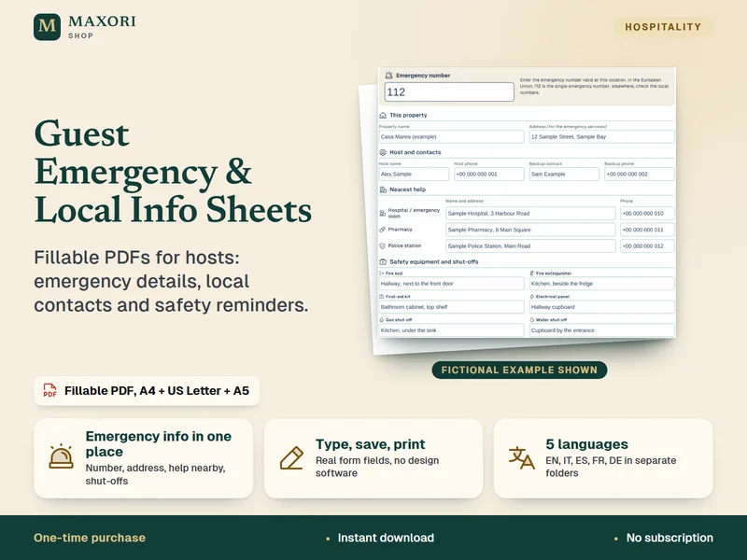Click the red PDF file icon
The image size is (747, 560).
[x=50, y=390]
